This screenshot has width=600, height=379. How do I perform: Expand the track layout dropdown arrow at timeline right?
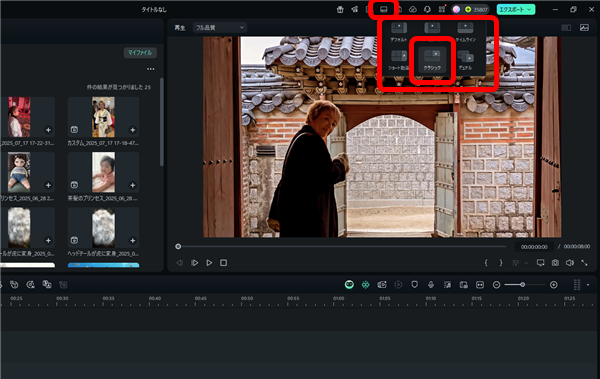click(x=588, y=285)
